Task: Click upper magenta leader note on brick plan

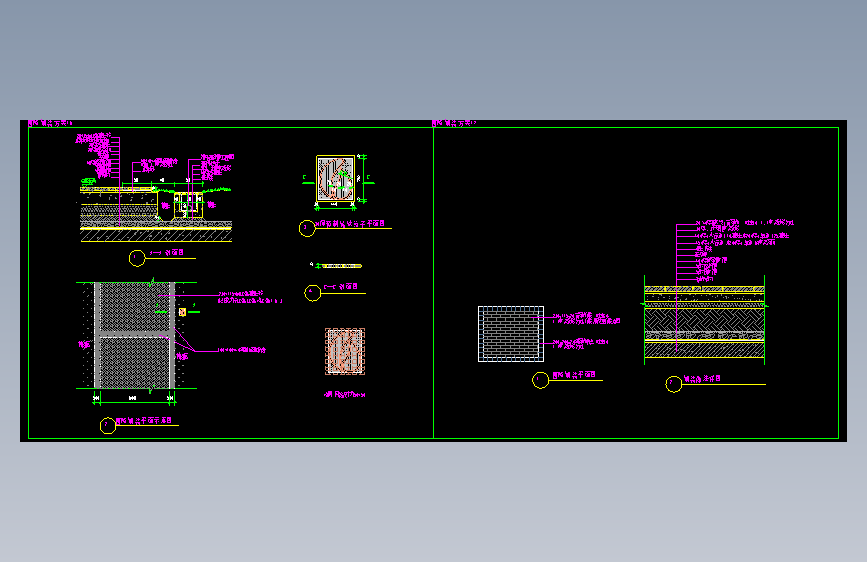Action: pyautogui.click(x=586, y=319)
